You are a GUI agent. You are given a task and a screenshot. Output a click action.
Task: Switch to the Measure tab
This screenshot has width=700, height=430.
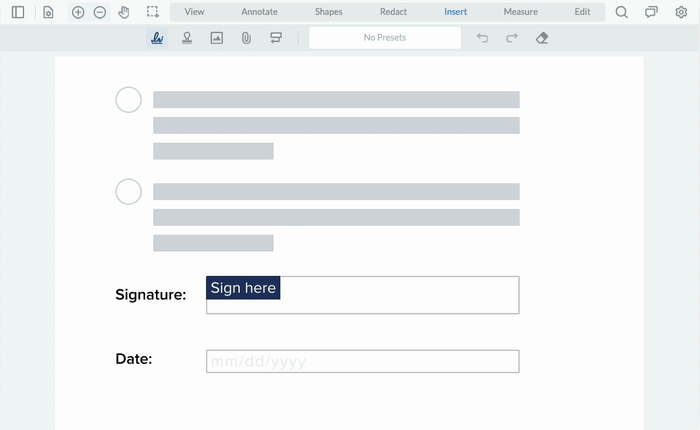[521, 12]
